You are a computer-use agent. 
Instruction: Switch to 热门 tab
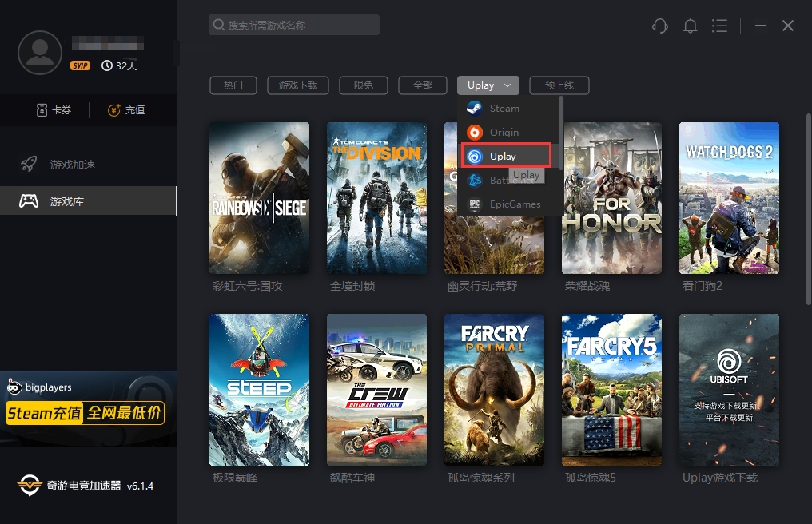(x=233, y=85)
